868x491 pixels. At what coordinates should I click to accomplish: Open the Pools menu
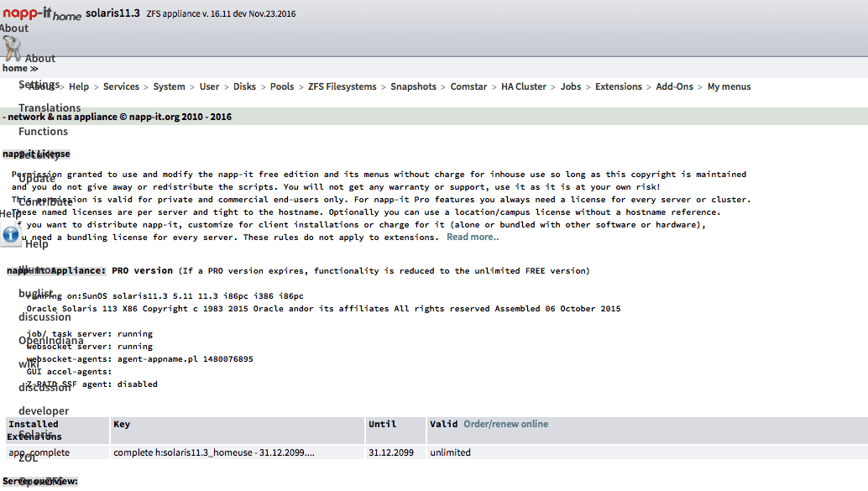(282, 86)
